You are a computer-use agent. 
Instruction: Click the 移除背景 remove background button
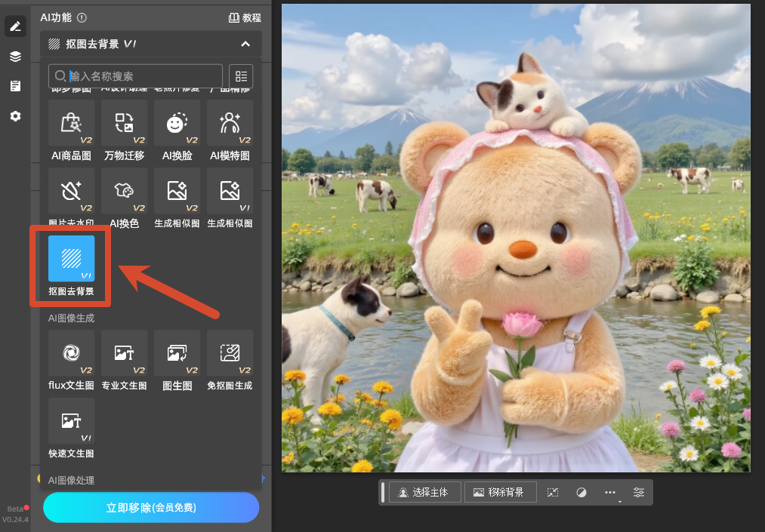tap(500, 493)
